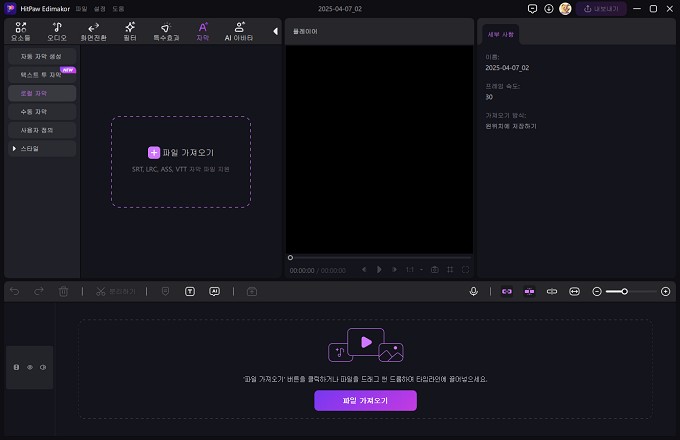Click the timeline zoom slider
680x440 pixels.
click(x=631, y=291)
